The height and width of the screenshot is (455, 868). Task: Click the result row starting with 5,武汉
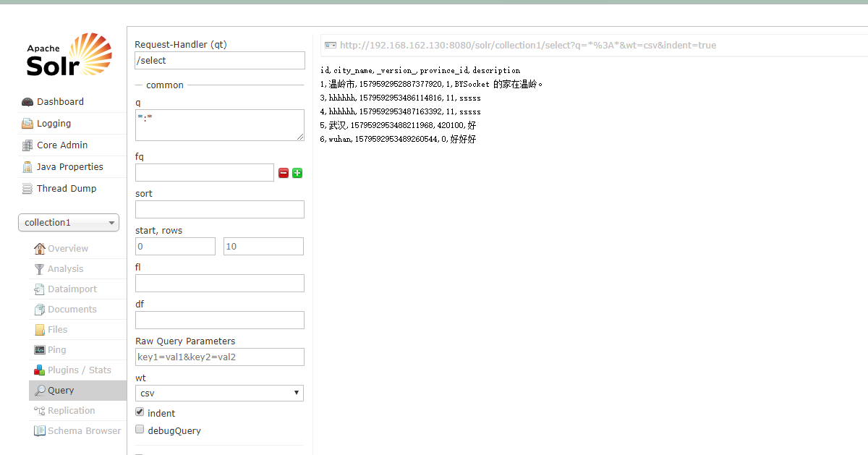399,126
